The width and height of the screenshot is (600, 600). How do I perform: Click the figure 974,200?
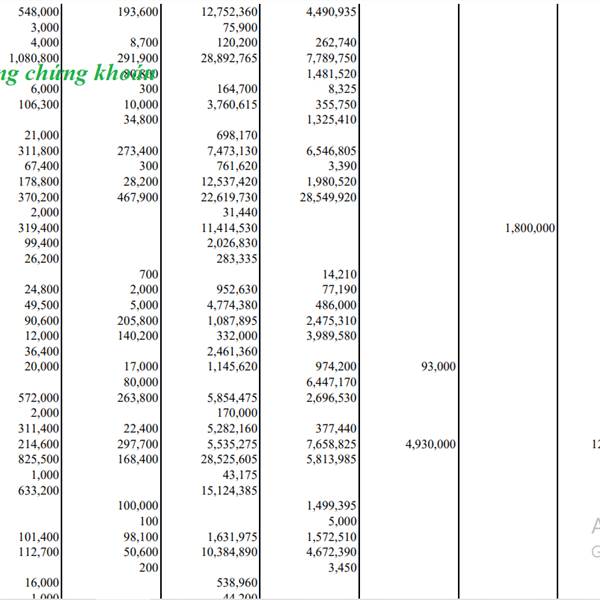[336, 367]
